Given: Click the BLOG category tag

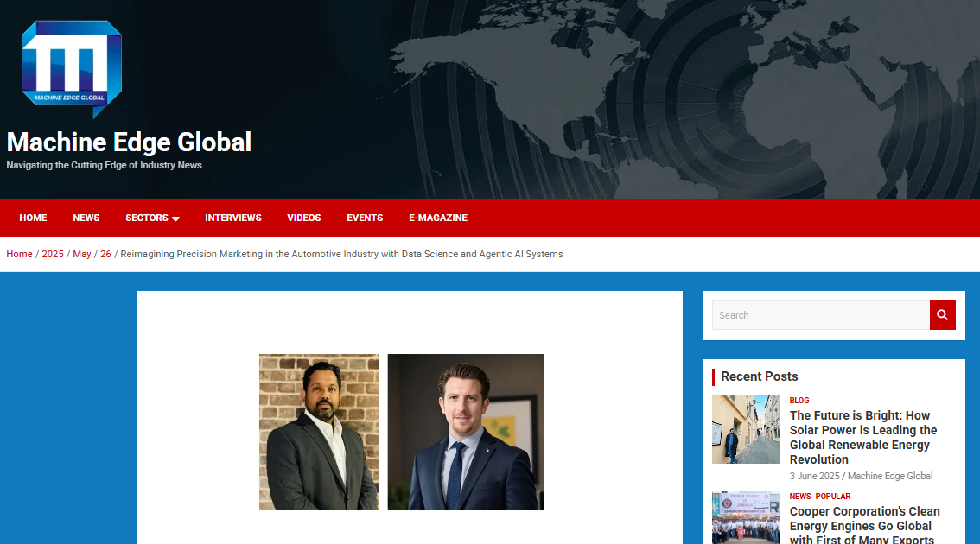Looking at the screenshot, I should (799, 401).
